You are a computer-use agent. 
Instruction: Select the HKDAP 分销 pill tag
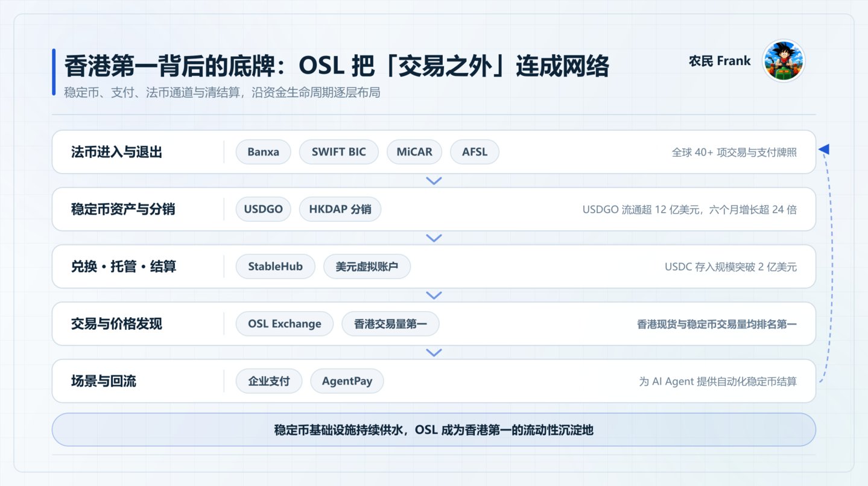(340, 209)
